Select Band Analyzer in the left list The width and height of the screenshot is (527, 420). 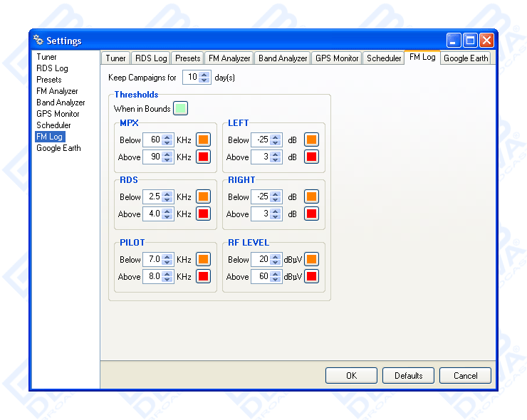tap(61, 103)
